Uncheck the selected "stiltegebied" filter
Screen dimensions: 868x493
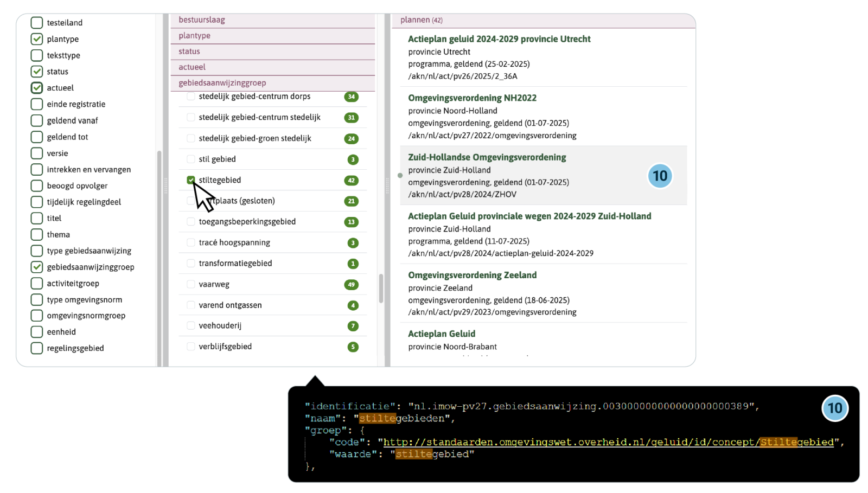click(191, 180)
